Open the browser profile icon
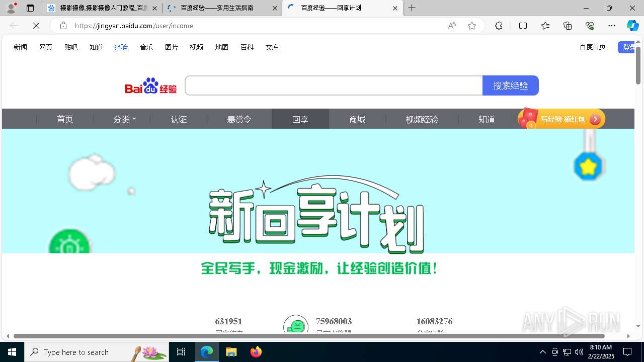 (x=11, y=8)
